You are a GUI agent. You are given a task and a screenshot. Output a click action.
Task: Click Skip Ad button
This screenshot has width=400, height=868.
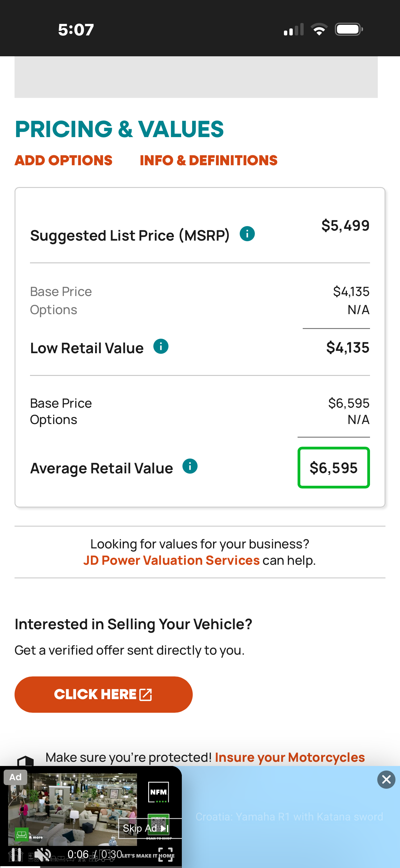145,828
